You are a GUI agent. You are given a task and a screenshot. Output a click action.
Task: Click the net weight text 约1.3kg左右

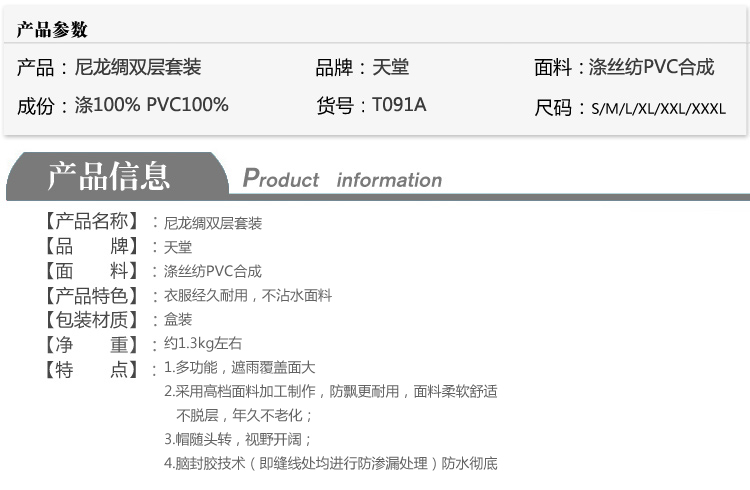(203, 344)
